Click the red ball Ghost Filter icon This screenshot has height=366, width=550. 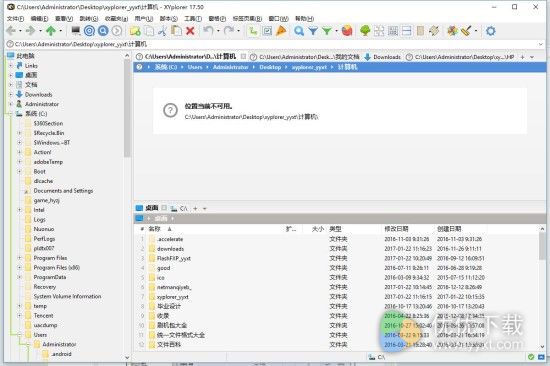[347, 31]
